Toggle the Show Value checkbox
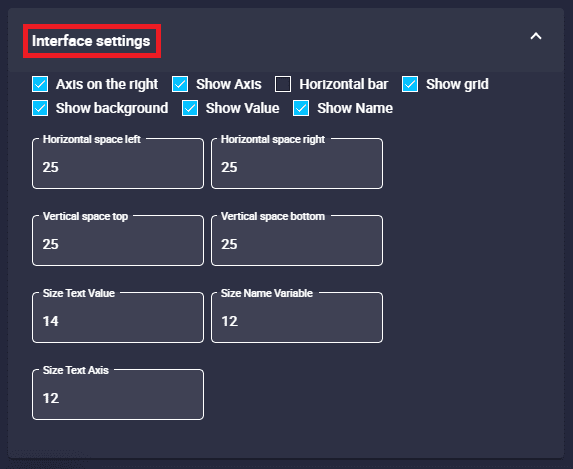The height and width of the screenshot is (469, 573). [x=190, y=108]
